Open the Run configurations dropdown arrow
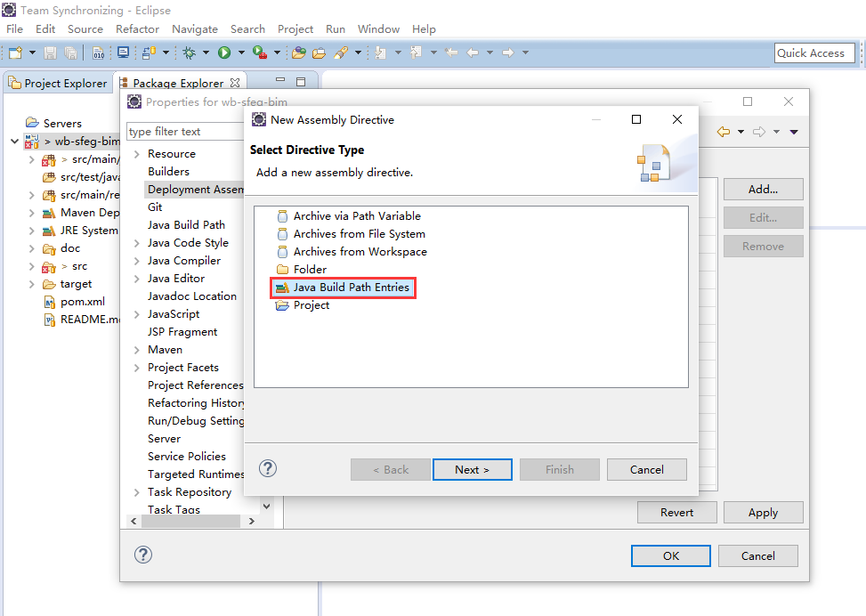 [241, 53]
